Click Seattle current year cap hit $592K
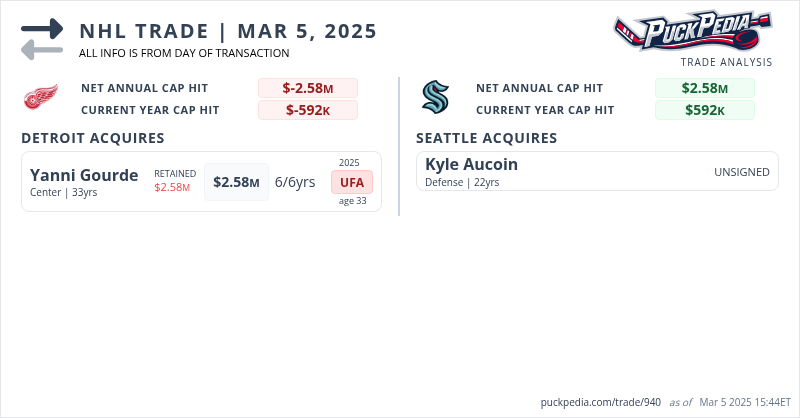The image size is (800, 418). click(704, 110)
